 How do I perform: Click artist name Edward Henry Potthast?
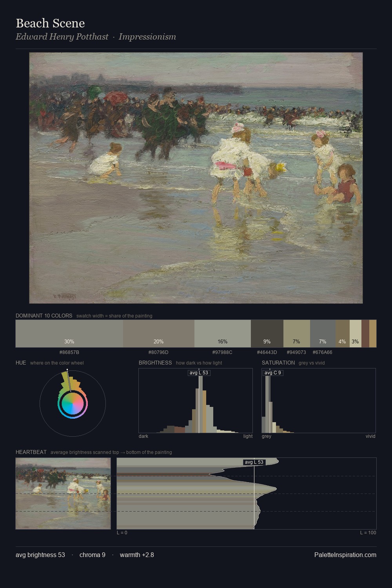coord(62,37)
